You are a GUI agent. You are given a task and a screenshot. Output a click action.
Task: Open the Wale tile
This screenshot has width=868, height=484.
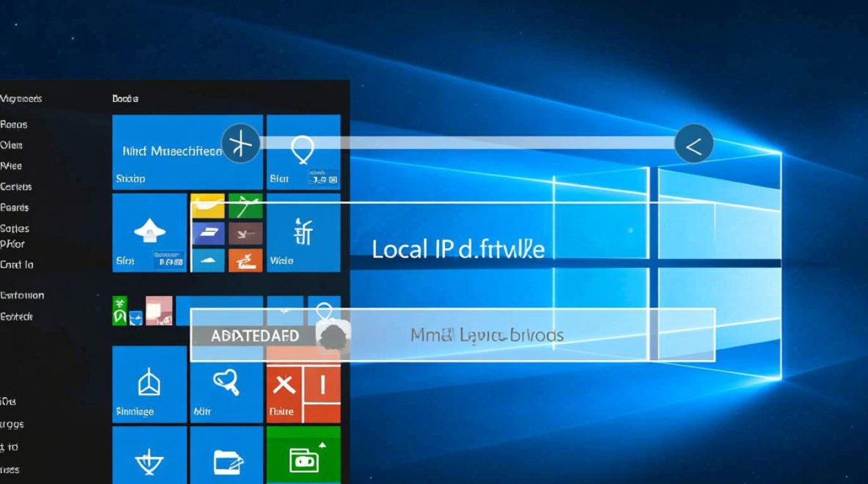pyautogui.click(x=303, y=232)
